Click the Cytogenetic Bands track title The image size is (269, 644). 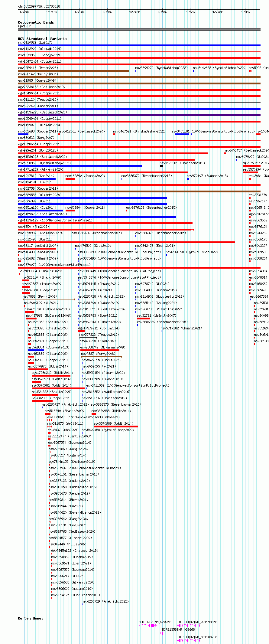coord(36,22)
